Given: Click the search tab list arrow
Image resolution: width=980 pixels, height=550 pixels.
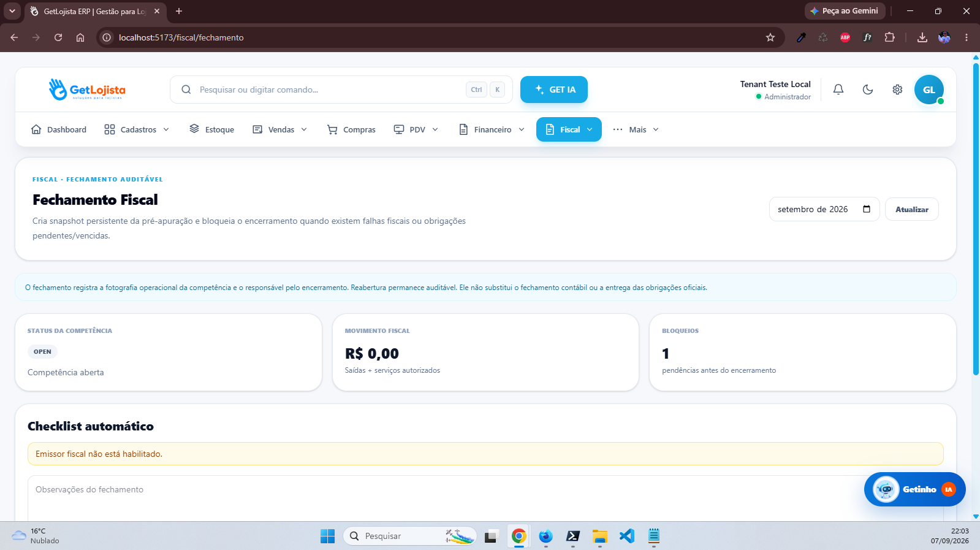Looking at the screenshot, I should click(x=12, y=11).
